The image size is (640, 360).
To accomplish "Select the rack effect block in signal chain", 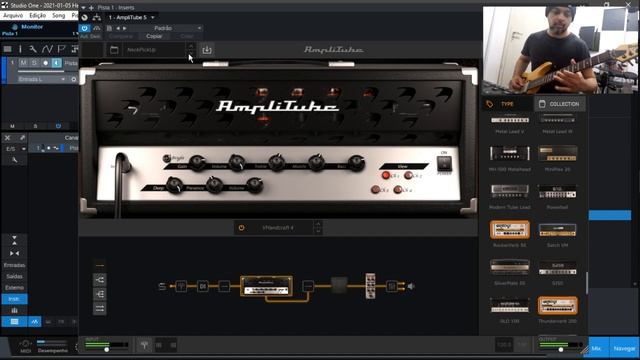I will (x=370, y=286).
